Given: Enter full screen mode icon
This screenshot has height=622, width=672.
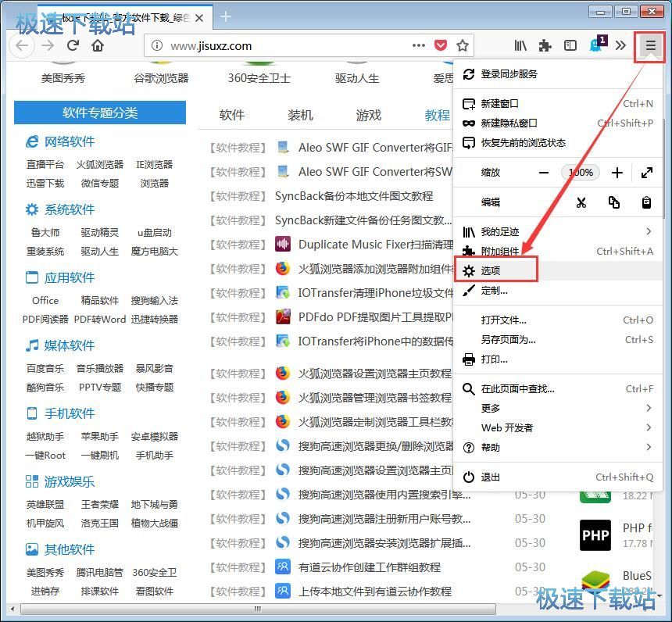Looking at the screenshot, I should point(647,173).
